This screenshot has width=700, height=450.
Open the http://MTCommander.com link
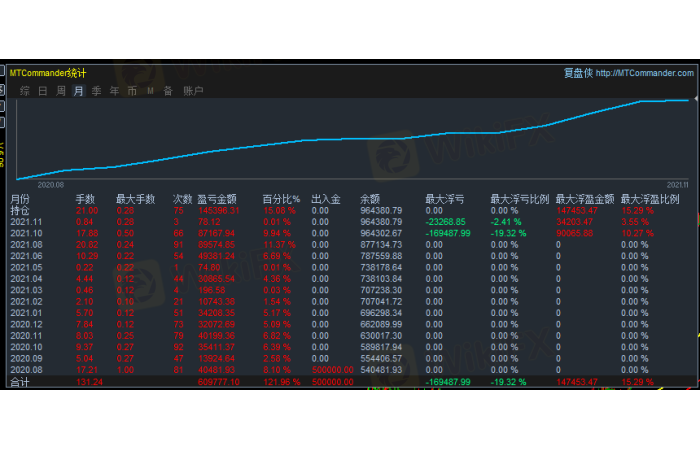click(x=644, y=72)
